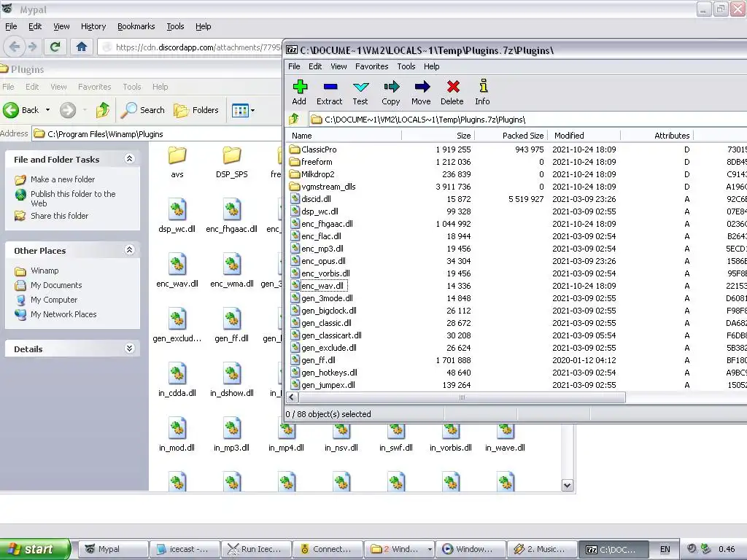Screen dimensions: 747x560
Task: Click the Copy tool in 7-Zip
Action: [x=391, y=93]
